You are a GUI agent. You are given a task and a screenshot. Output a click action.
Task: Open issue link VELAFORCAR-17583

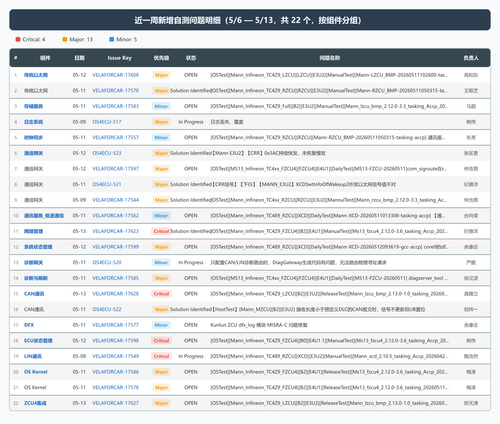tap(115, 106)
